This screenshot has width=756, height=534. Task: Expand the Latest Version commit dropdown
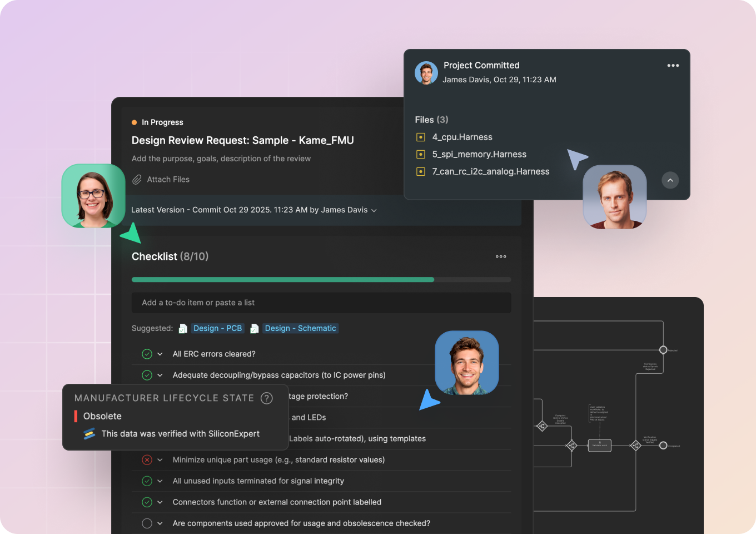coord(374,210)
